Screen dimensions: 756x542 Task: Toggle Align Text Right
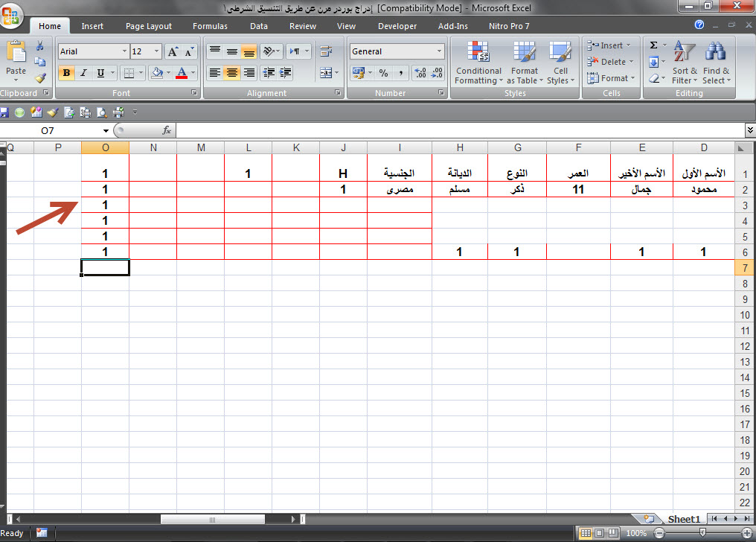tap(249, 73)
